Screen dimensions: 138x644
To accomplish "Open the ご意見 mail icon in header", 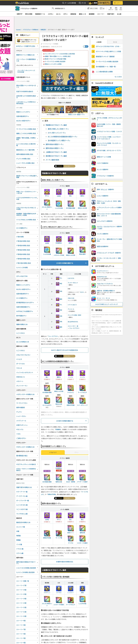I will [x=116, y=8].
